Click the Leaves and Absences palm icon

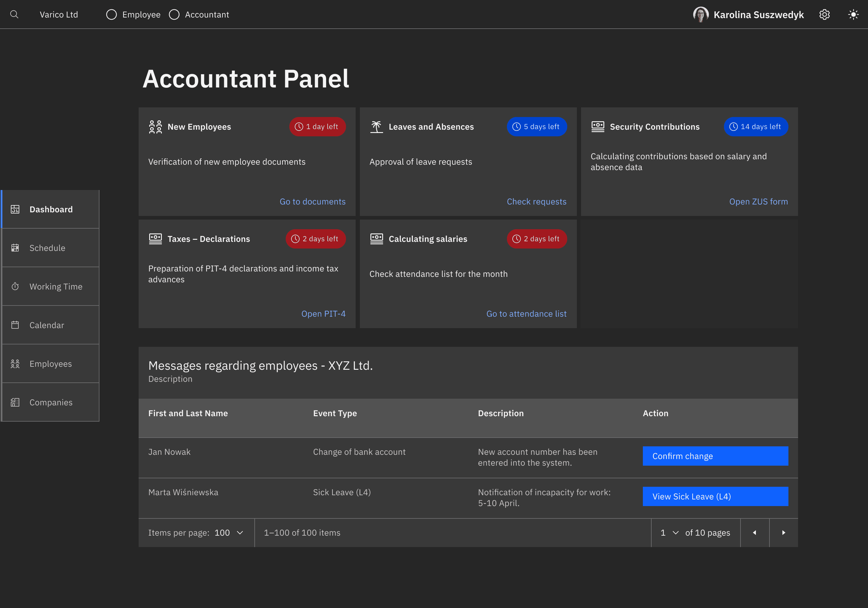pyautogui.click(x=376, y=127)
